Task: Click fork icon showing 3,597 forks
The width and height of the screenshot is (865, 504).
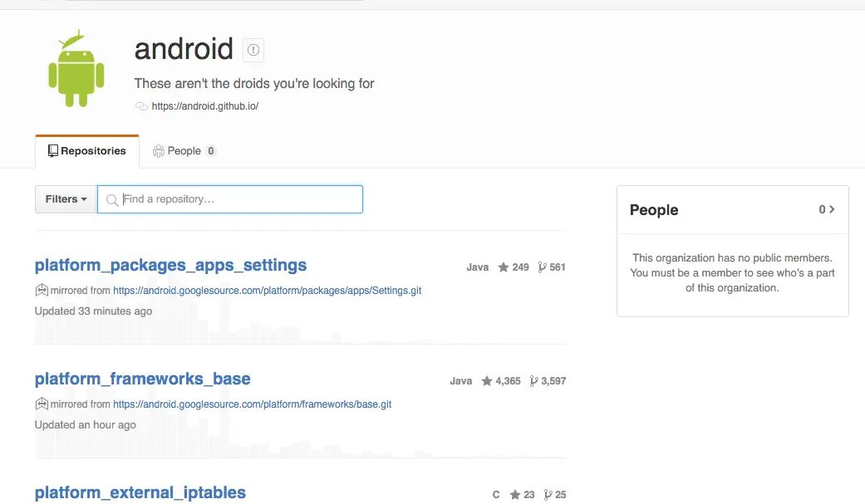Action: [x=533, y=381]
